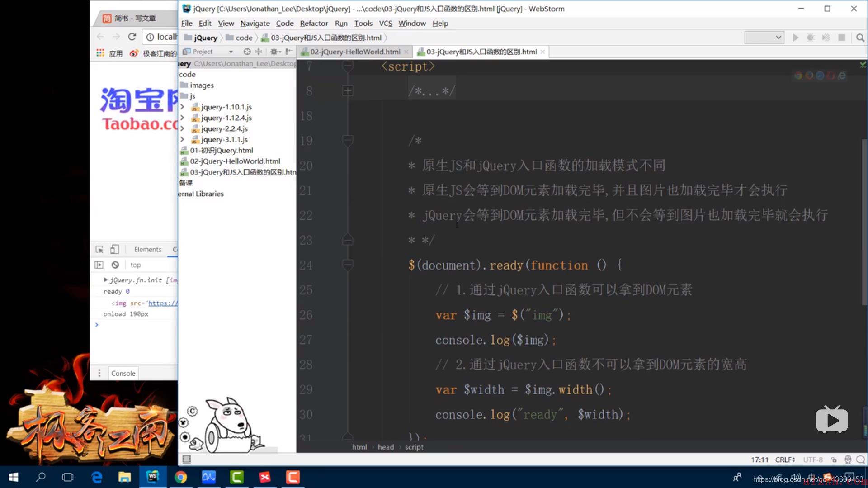Image resolution: width=868 pixels, height=488 pixels.
Task: Open in Opera browser icon in editor
Action: (x=831, y=76)
